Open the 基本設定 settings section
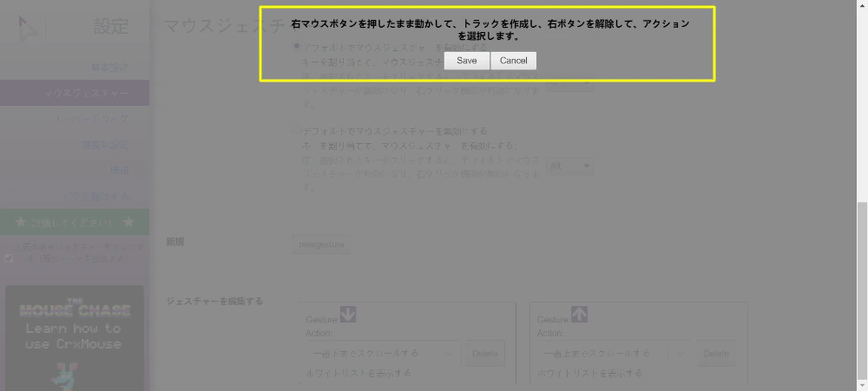868x391 pixels. click(x=109, y=68)
